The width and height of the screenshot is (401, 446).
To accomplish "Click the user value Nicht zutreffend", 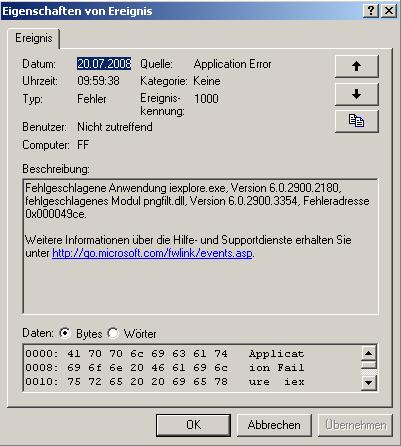I will (115, 127).
